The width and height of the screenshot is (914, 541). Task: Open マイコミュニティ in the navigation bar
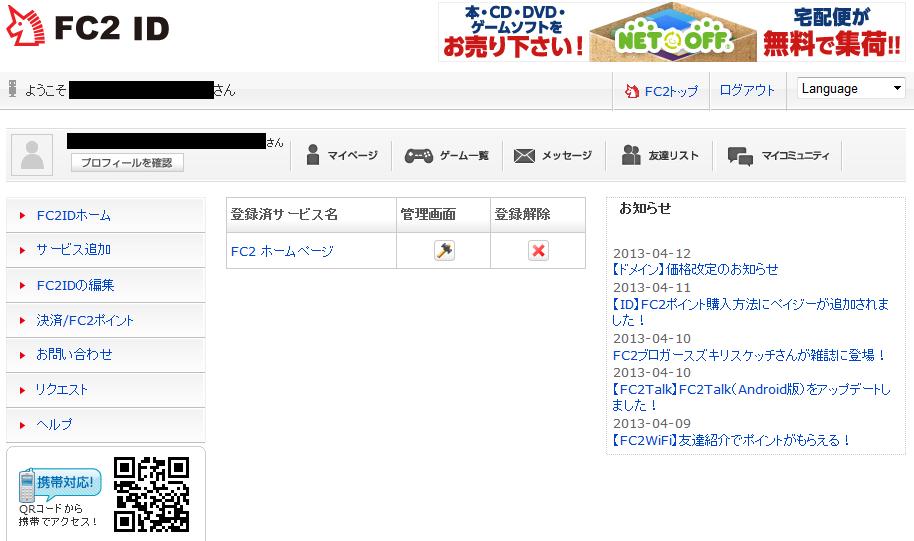tap(795, 156)
